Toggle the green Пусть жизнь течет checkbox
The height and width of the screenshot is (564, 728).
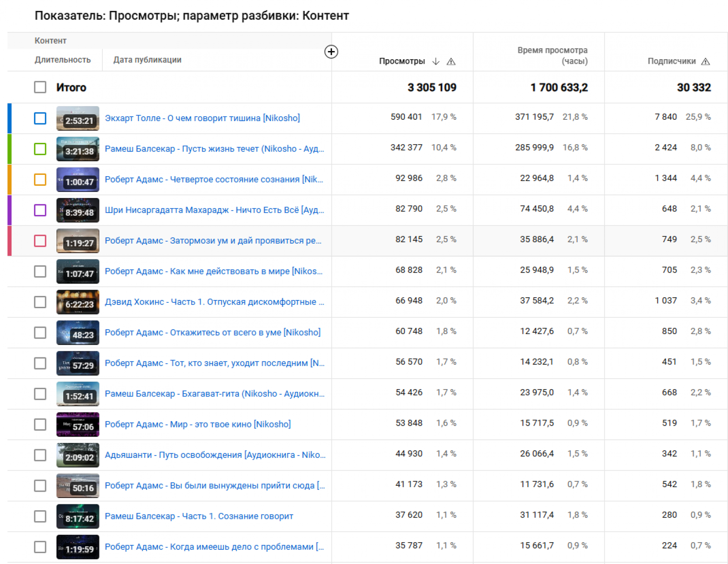(x=40, y=149)
